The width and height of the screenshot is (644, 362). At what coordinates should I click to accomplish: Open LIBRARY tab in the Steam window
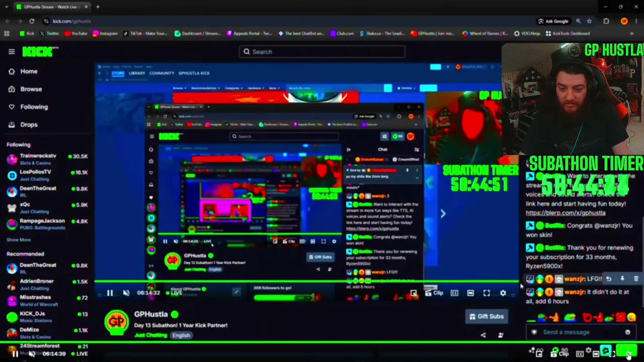pyautogui.click(x=137, y=73)
